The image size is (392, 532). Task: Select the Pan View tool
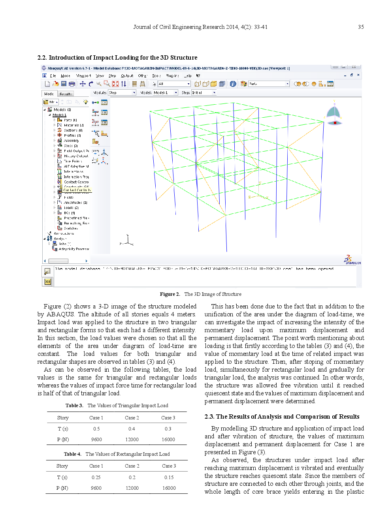point(83,84)
